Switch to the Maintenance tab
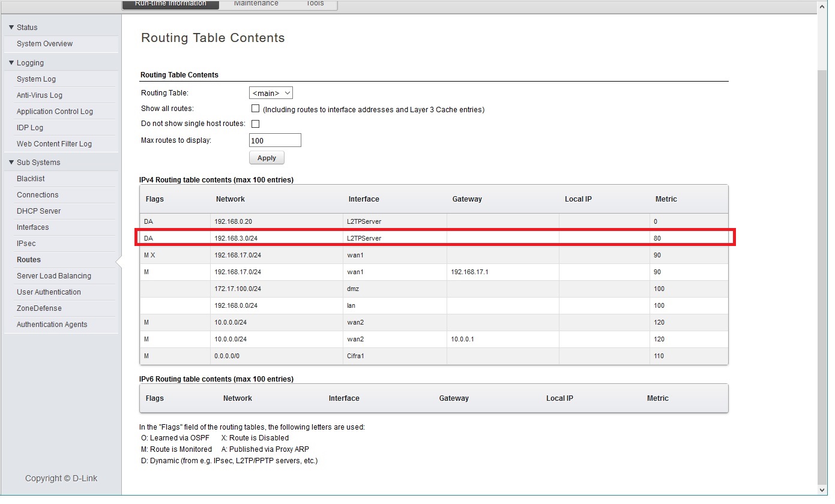 tap(256, 4)
